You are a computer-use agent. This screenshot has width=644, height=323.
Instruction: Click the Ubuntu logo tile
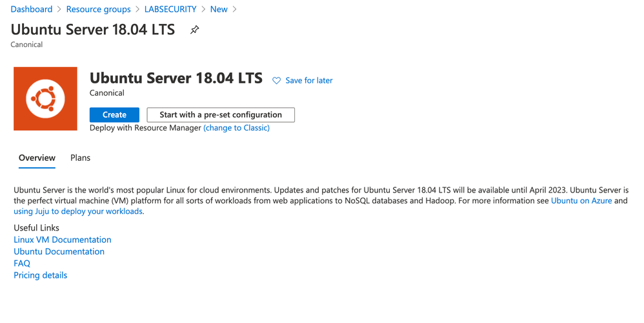coord(45,99)
